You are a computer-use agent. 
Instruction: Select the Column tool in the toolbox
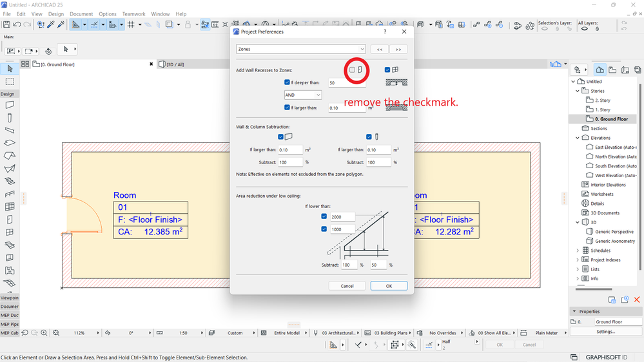[x=10, y=118]
